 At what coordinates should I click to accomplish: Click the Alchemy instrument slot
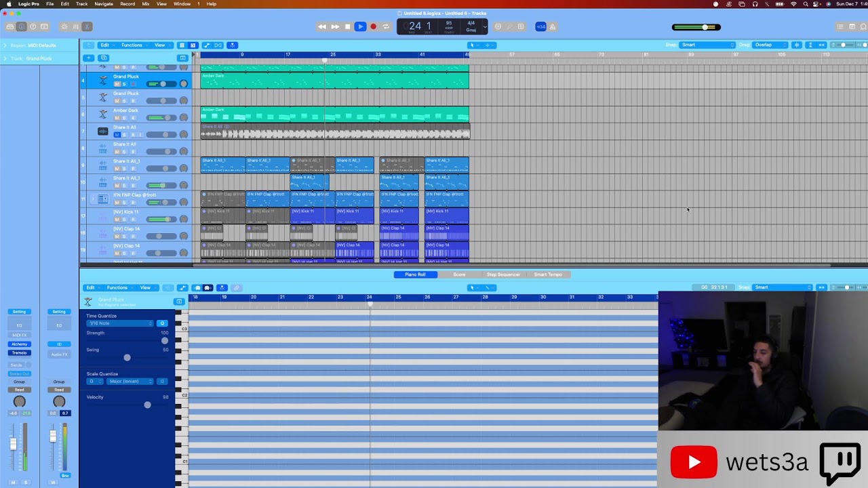coord(19,344)
